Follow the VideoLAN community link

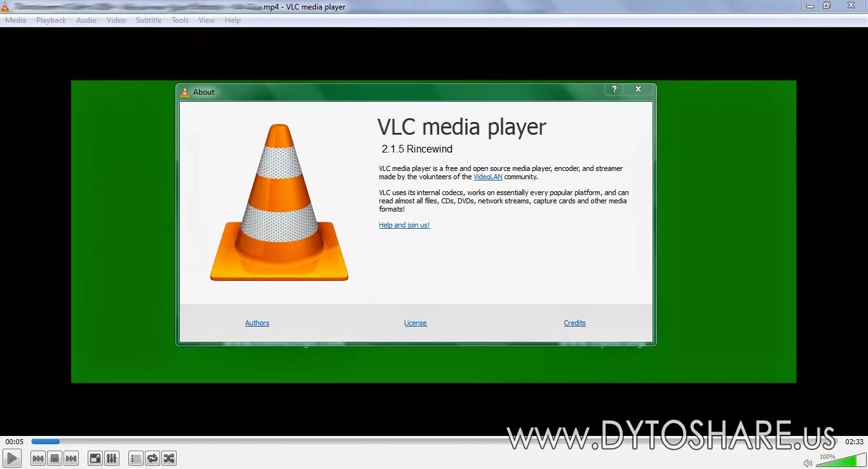(488, 177)
